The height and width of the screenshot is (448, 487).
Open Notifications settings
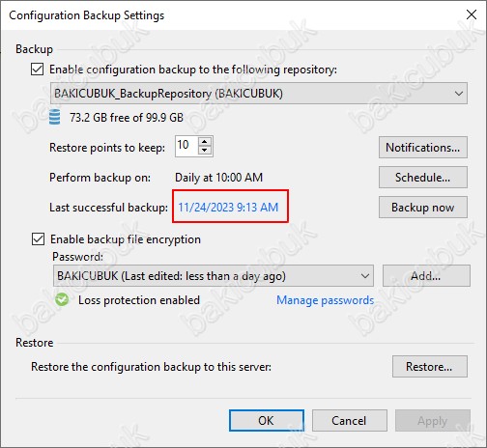tap(423, 148)
